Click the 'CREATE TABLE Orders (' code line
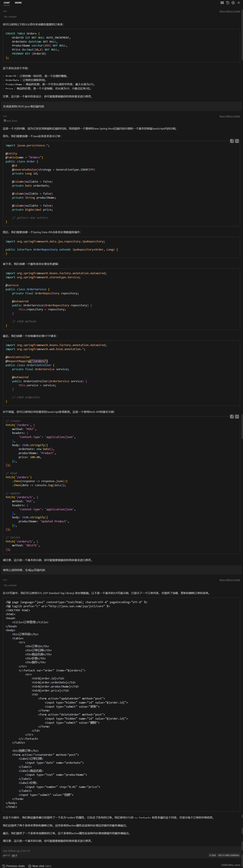 23,34
